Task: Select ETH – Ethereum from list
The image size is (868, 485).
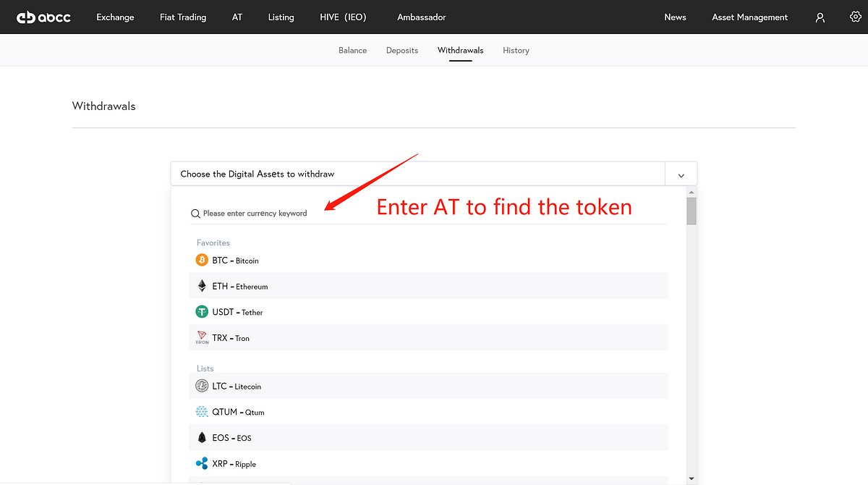Action: (428, 286)
